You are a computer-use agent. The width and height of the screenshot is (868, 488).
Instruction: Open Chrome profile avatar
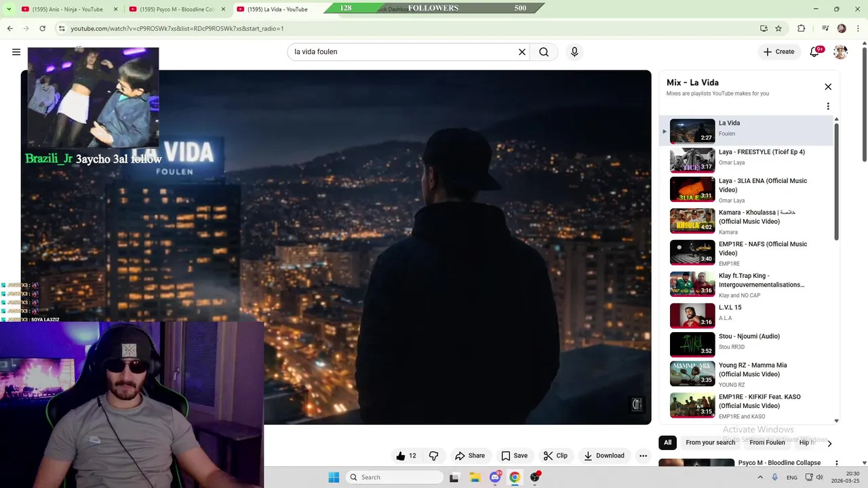(842, 28)
